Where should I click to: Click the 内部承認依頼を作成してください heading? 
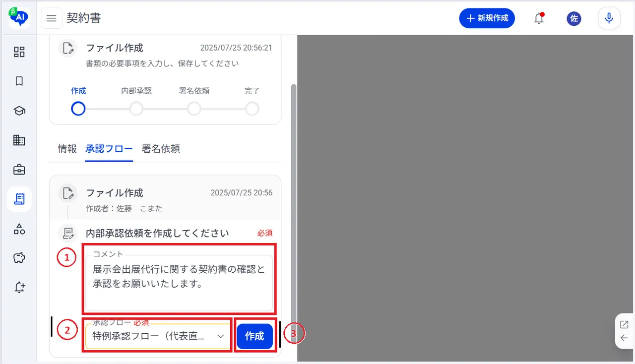157,233
